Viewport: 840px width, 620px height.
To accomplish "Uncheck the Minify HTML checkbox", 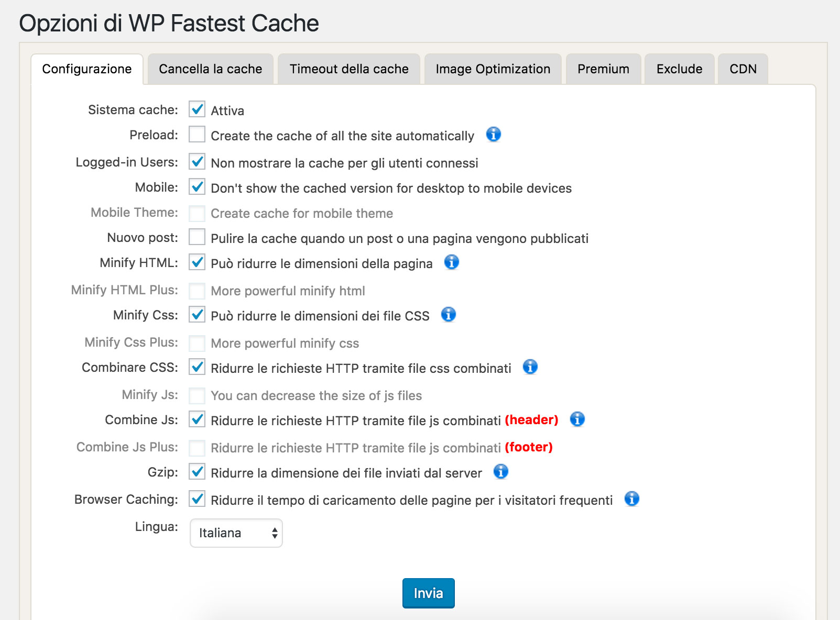I will point(197,262).
